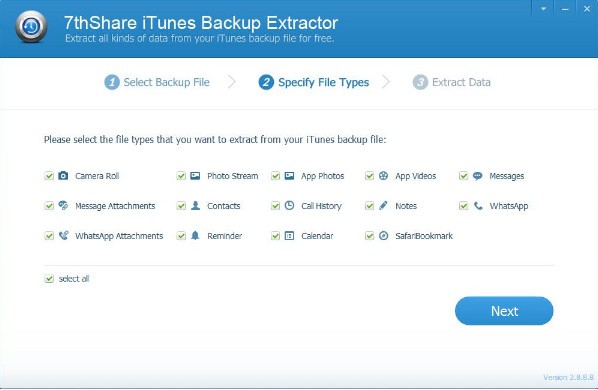Image resolution: width=598 pixels, height=390 pixels.
Task: Click the Version 2.8.8.8 text
Action: click(x=568, y=377)
